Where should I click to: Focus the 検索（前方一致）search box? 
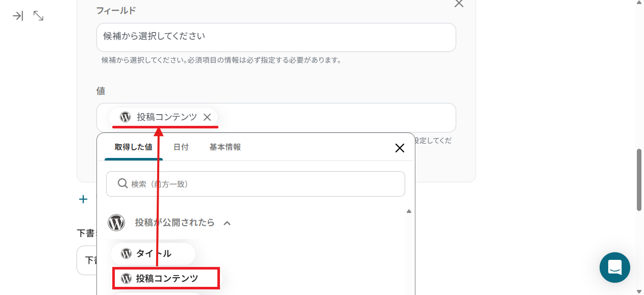click(x=256, y=184)
